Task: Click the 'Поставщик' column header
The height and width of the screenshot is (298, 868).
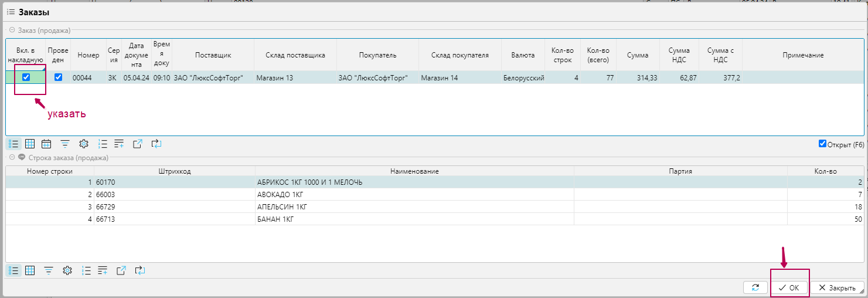Action: coord(213,55)
